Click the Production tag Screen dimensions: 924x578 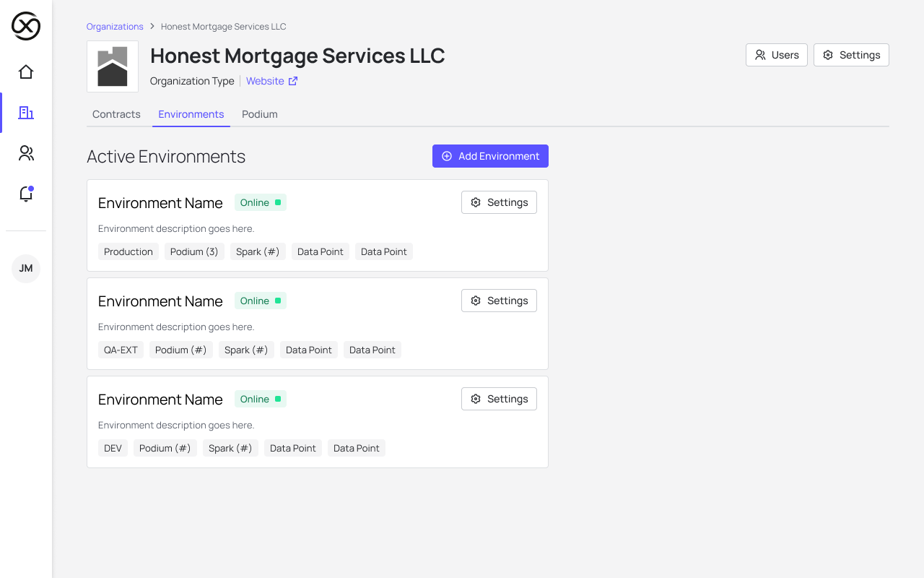pyautogui.click(x=128, y=251)
